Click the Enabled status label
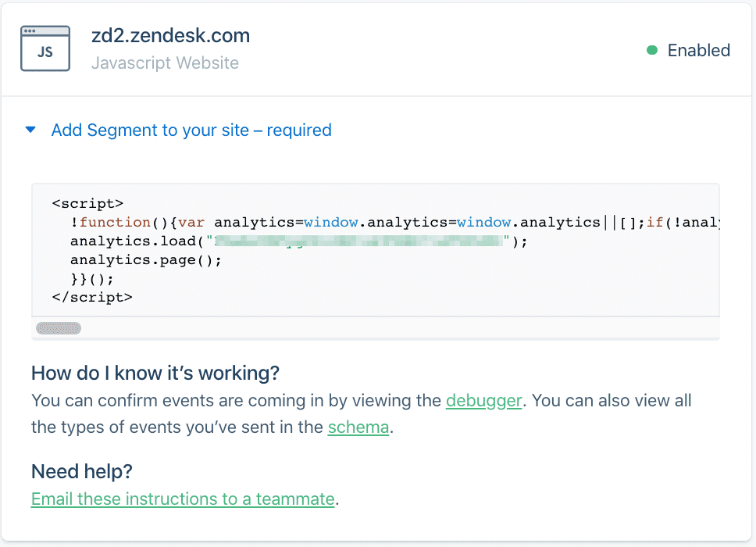 tap(698, 50)
